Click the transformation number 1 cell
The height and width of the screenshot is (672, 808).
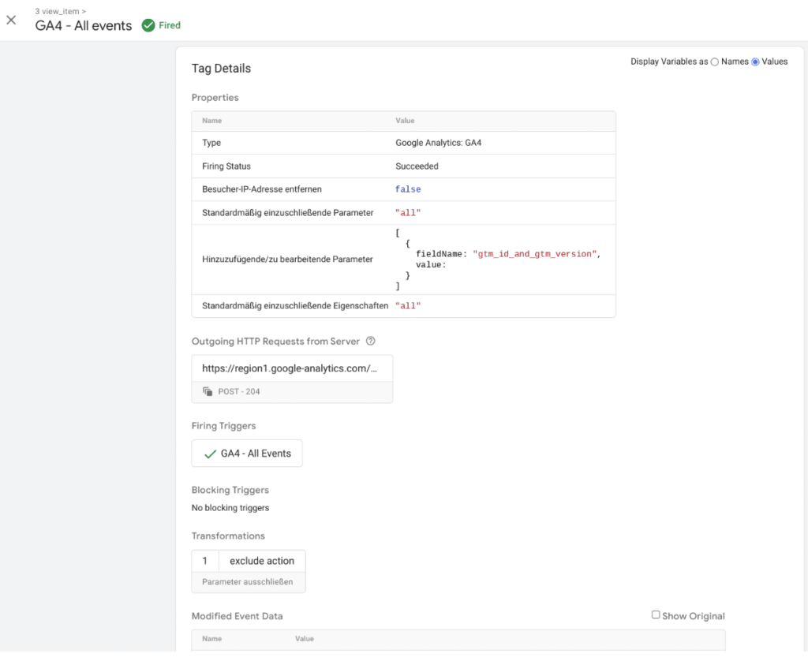click(205, 560)
